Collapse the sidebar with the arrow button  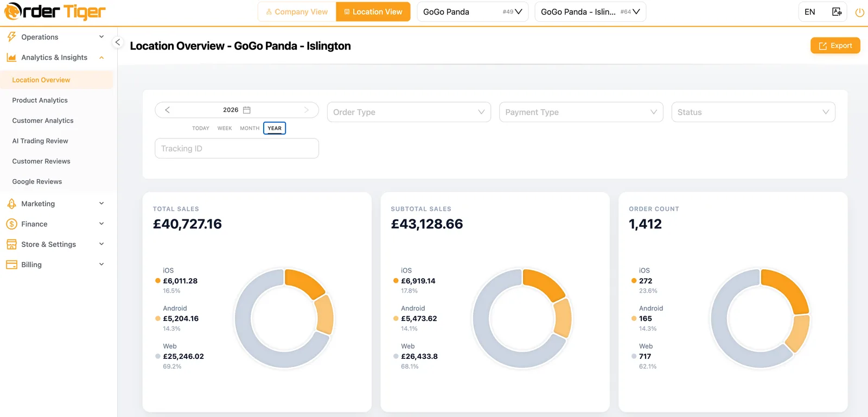pyautogui.click(x=117, y=42)
